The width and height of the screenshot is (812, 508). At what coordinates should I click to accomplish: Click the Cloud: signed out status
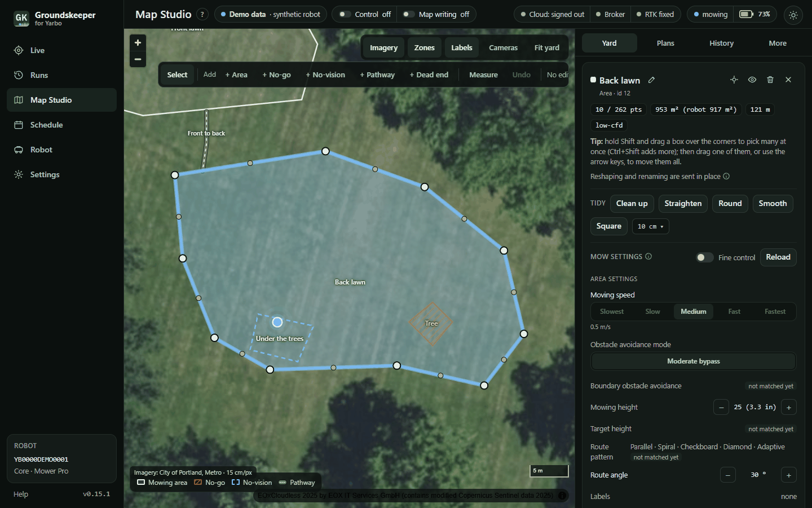click(x=553, y=14)
